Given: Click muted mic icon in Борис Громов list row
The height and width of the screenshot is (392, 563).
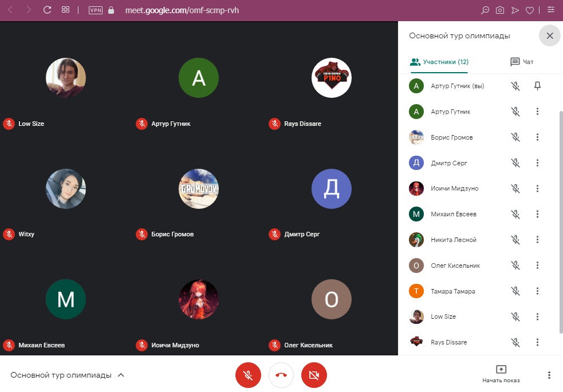Looking at the screenshot, I should (x=515, y=137).
